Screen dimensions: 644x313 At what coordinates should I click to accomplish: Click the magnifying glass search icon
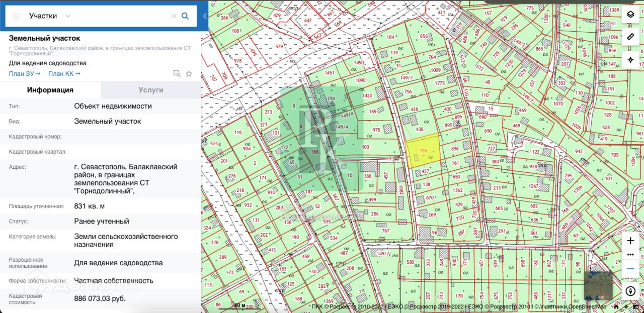(185, 16)
